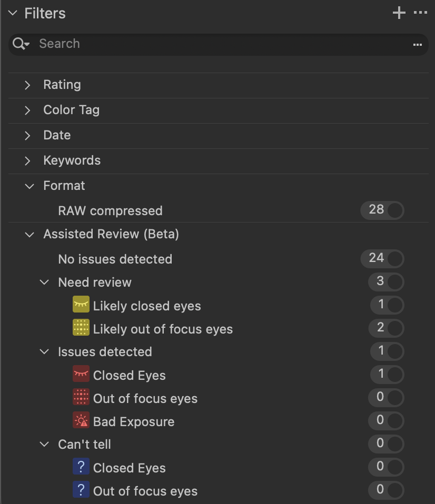
Task: Toggle the RAW compressed filter
Action: click(x=382, y=210)
